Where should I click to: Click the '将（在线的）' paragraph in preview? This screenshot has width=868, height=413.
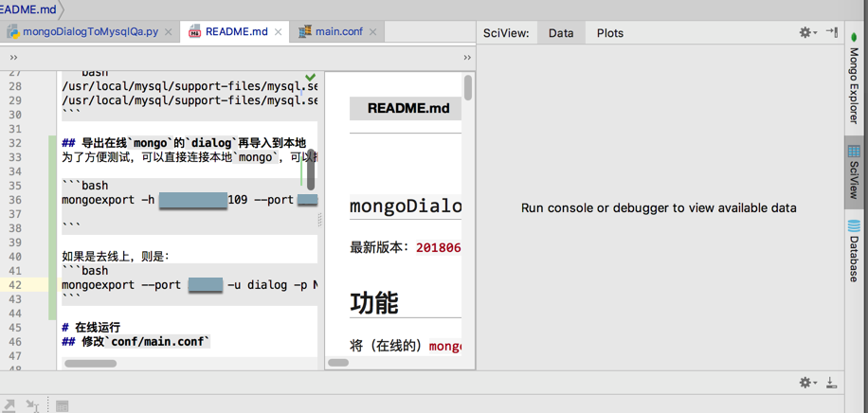click(x=406, y=347)
